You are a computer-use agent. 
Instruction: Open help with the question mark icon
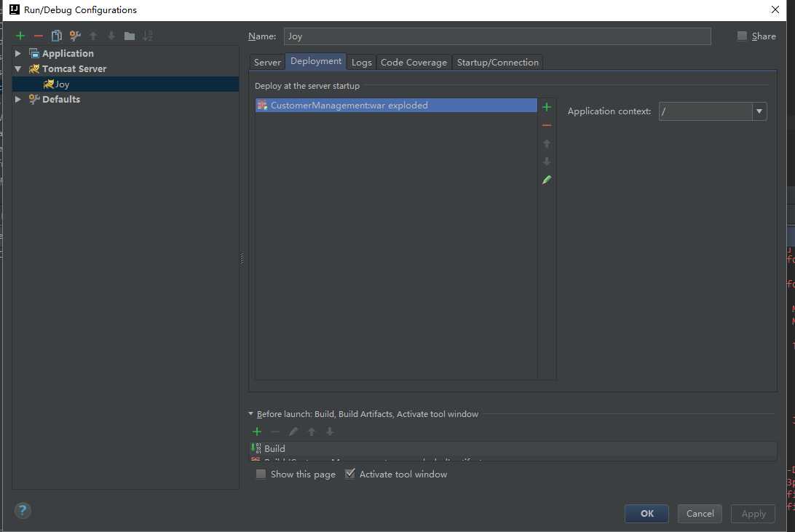click(x=23, y=510)
